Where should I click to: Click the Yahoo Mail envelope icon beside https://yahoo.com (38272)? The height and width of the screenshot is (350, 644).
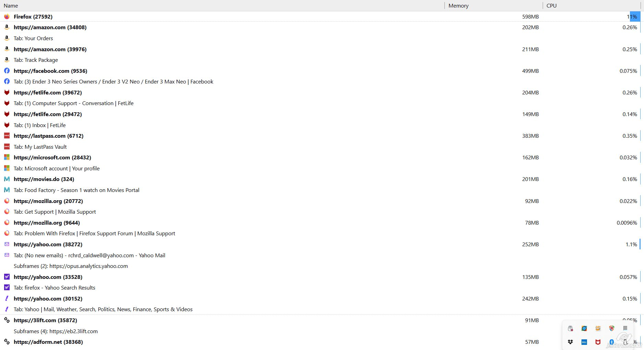click(x=7, y=244)
